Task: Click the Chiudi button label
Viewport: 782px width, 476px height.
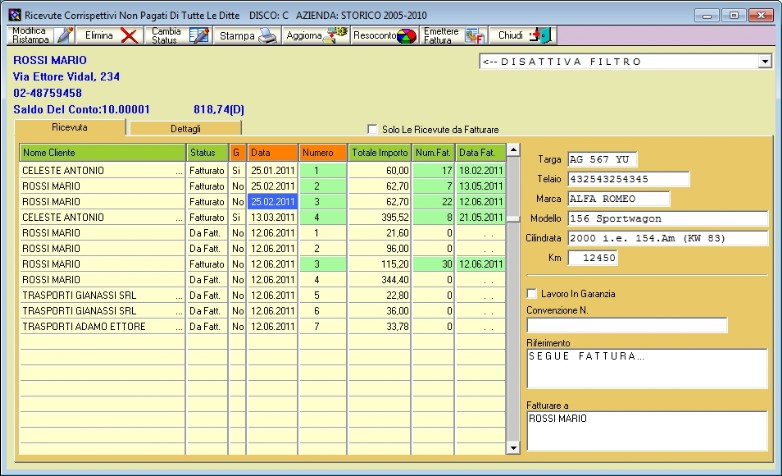Action: coord(510,35)
